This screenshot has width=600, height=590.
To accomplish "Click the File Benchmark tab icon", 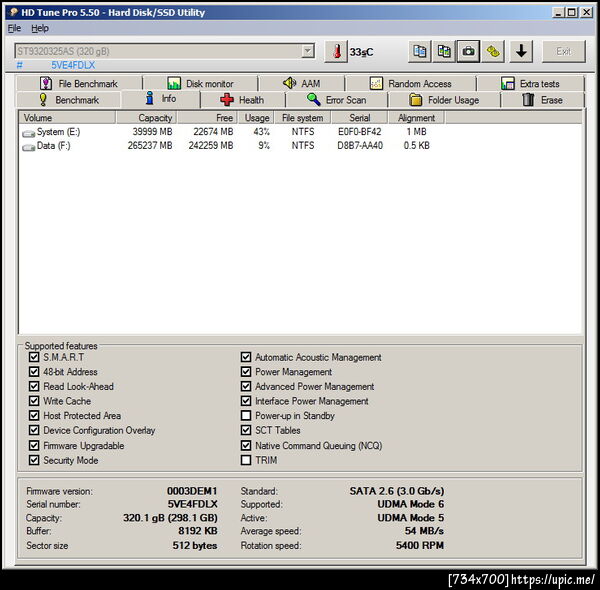I will (x=46, y=83).
